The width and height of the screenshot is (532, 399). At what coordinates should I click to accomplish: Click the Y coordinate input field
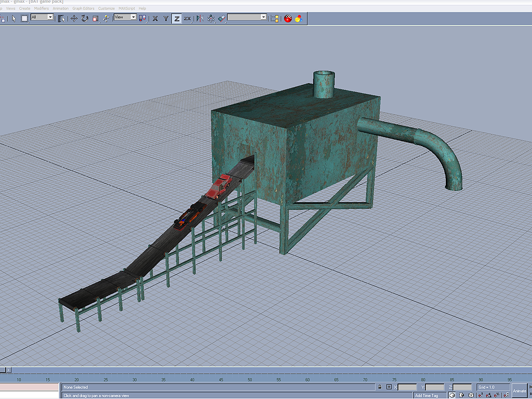click(x=435, y=387)
